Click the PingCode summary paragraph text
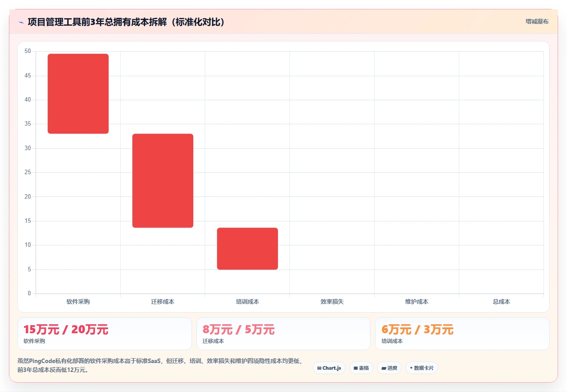The width and height of the screenshot is (567, 392). click(160, 365)
